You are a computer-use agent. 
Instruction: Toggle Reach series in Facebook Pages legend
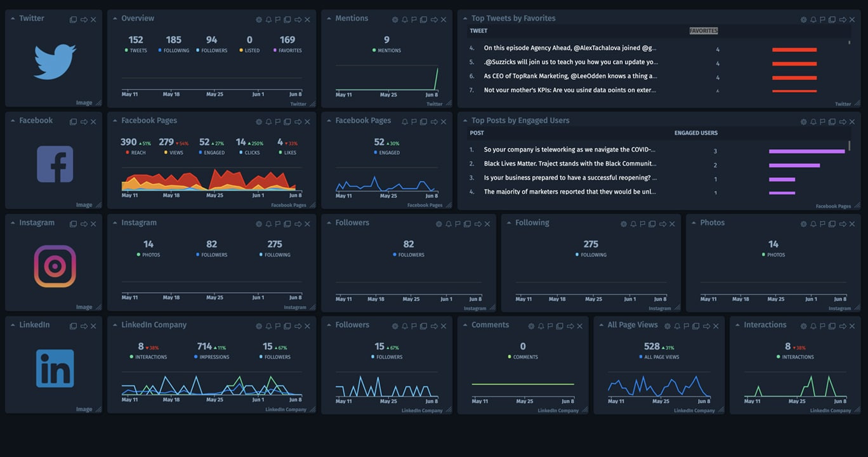(136, 153)
